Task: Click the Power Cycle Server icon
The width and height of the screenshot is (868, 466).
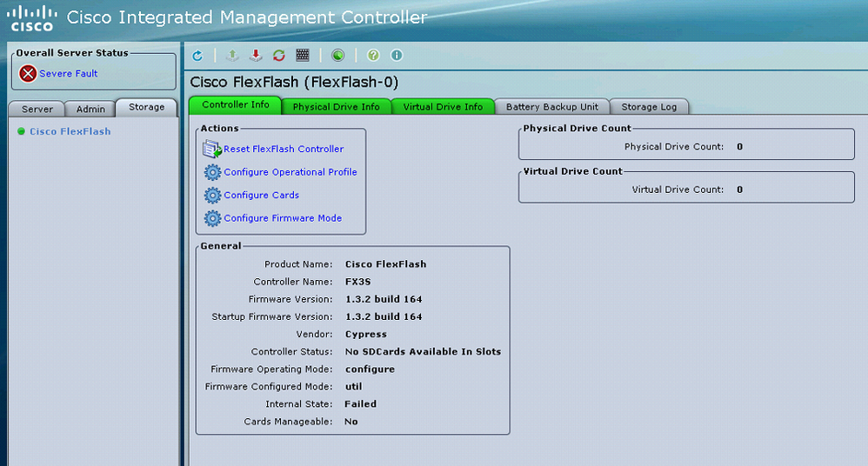Action: pyautogui.click(x=279, y=56)
